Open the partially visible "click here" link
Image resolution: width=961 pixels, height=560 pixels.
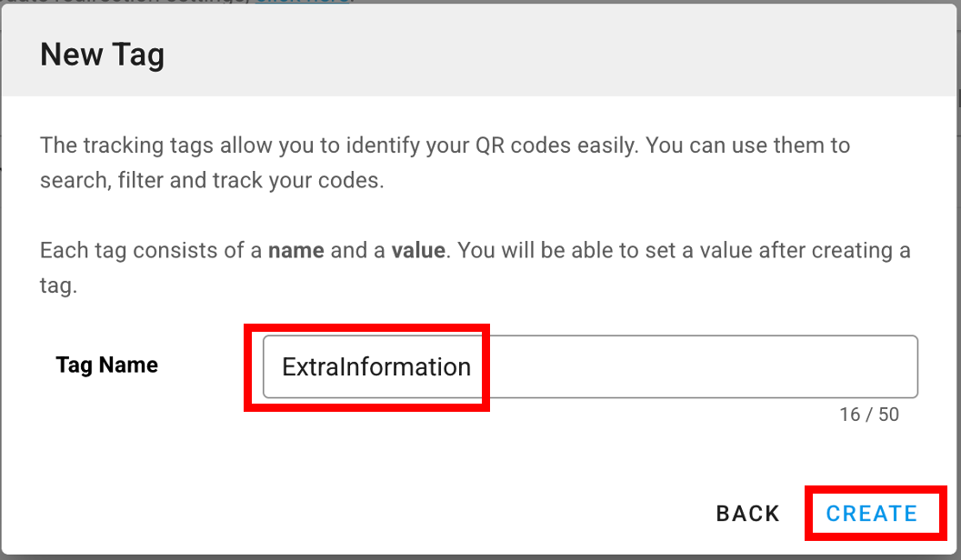(304, 2)
